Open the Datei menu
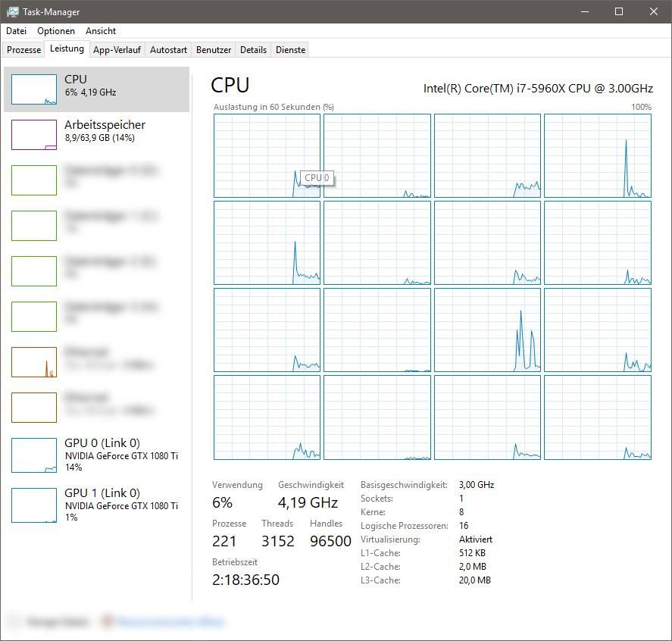This screenshot has width=672, height=641. click(16, 31)
